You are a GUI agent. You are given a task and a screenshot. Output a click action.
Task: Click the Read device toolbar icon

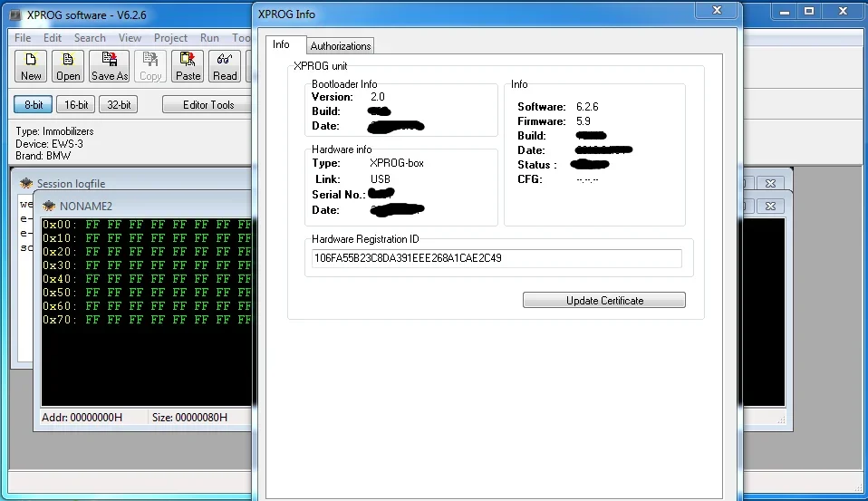(x=225, y=66)
